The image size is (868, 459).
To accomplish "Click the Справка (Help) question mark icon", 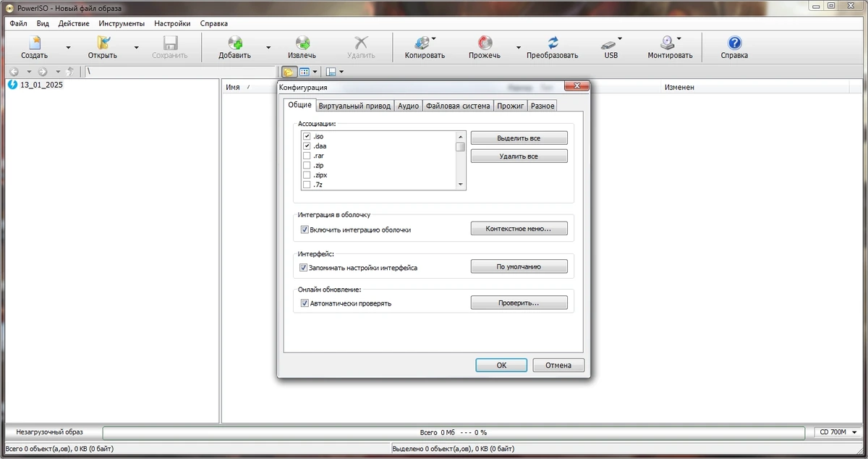I will point(735,43).
